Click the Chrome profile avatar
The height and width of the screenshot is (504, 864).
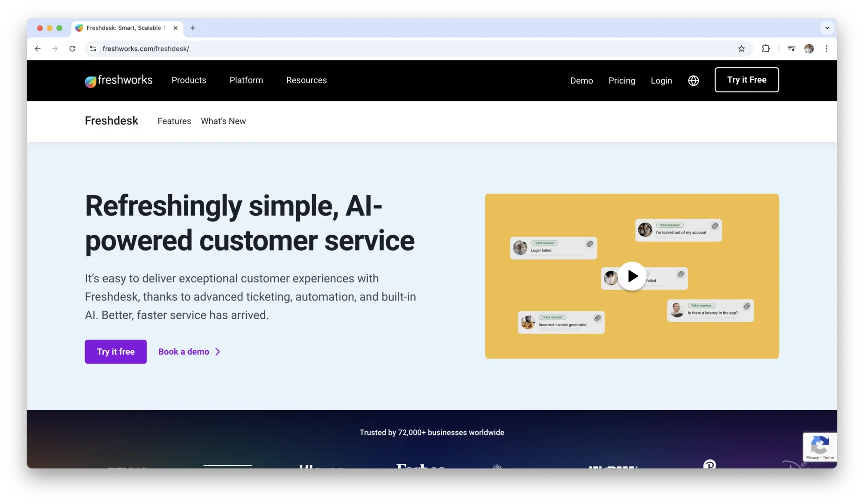click(x=809, y=49)
